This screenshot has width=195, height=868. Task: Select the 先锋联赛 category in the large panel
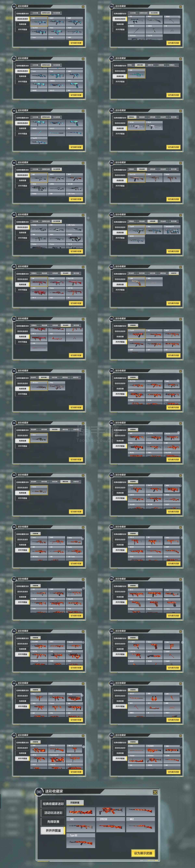[x=53, y=821]
